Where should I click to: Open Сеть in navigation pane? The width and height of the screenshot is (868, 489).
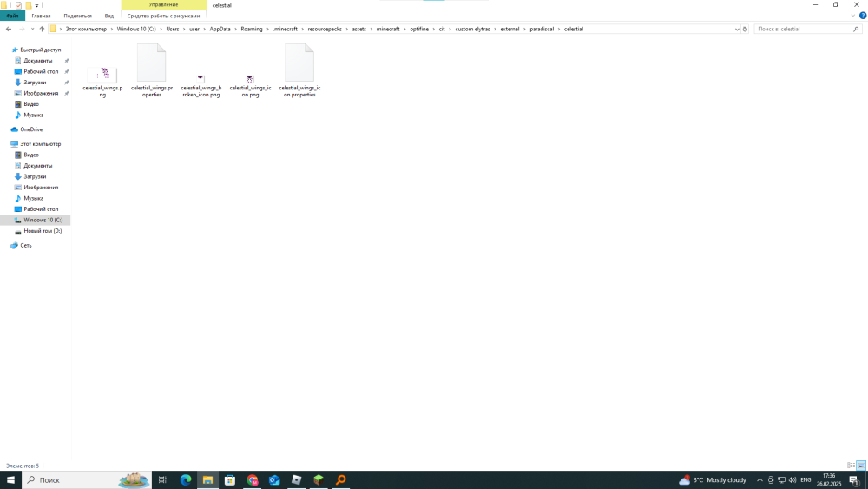(26, 245)
